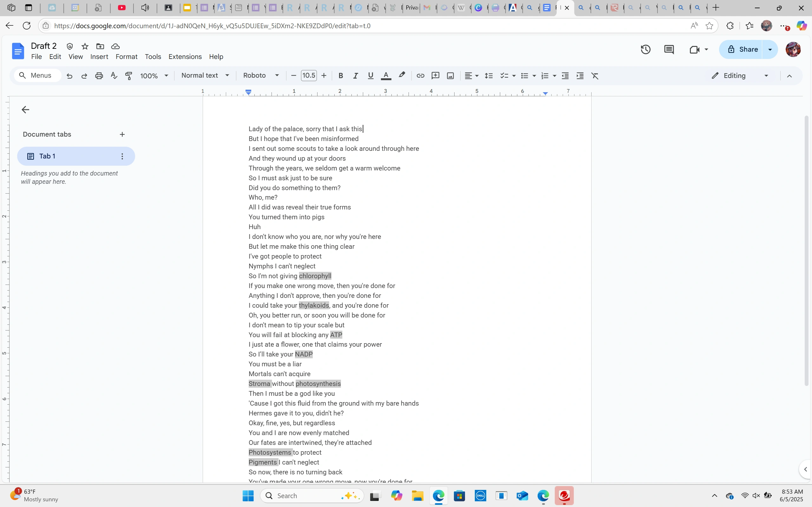The width and height of the screenshot is (812, 507).
Task: Open the Insert menu
Action: click(99, 57)
